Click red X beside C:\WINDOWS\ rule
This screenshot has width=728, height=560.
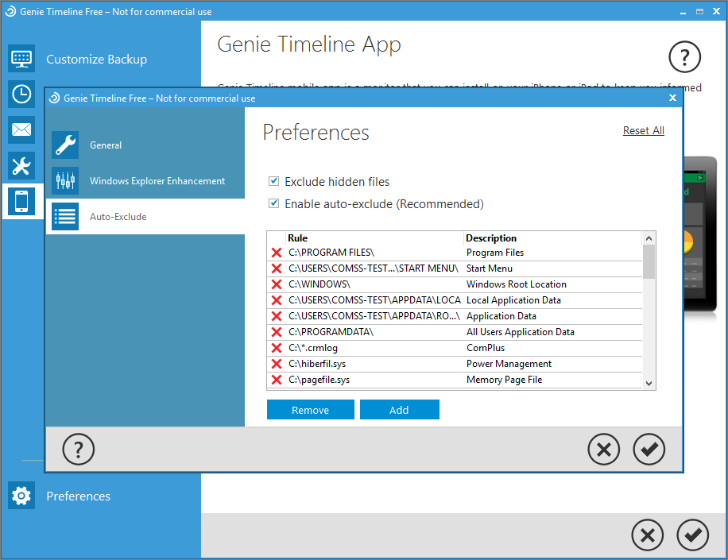(277, 284)
